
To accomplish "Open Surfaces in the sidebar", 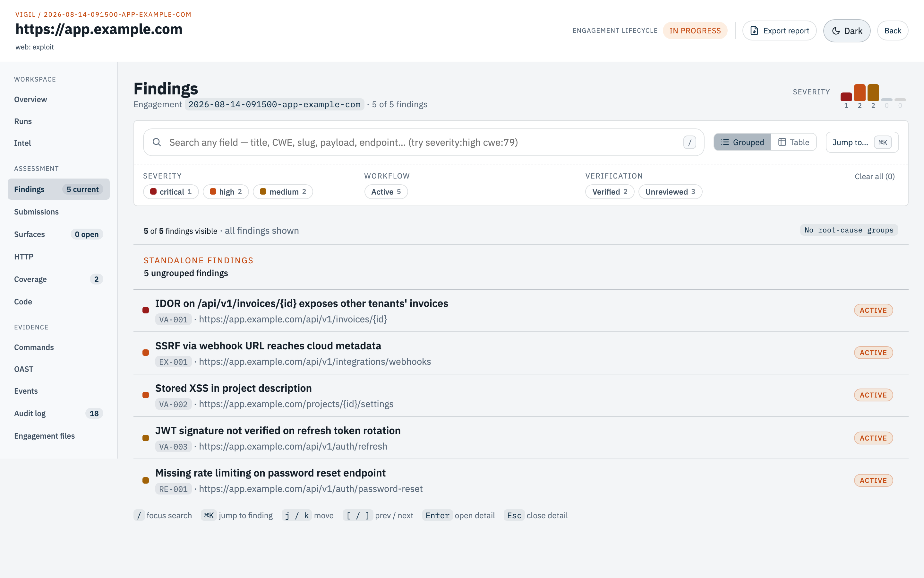I will [58, 234].
